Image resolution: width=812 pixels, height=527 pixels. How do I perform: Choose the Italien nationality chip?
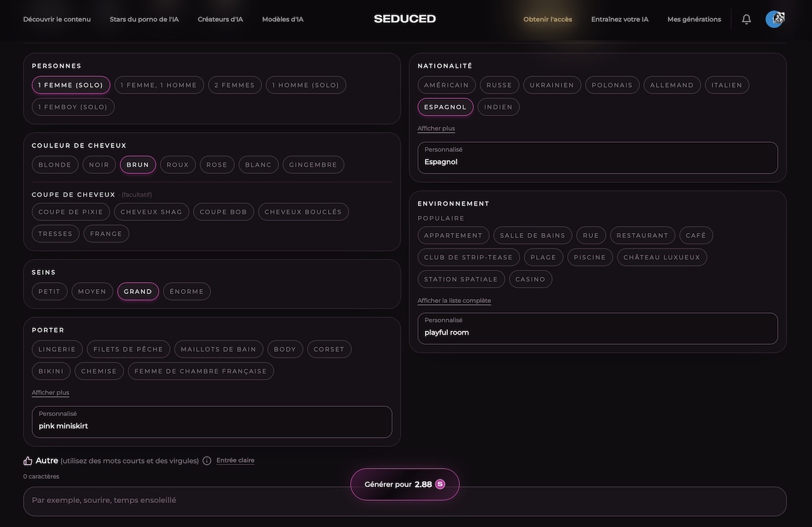pyautogui.click(x=727, y=85)
